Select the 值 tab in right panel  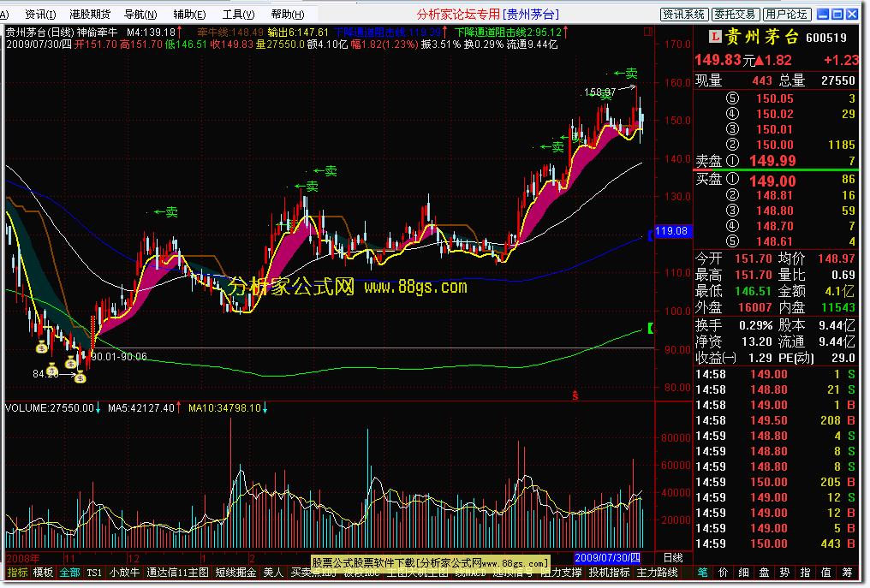click(826, 572)
